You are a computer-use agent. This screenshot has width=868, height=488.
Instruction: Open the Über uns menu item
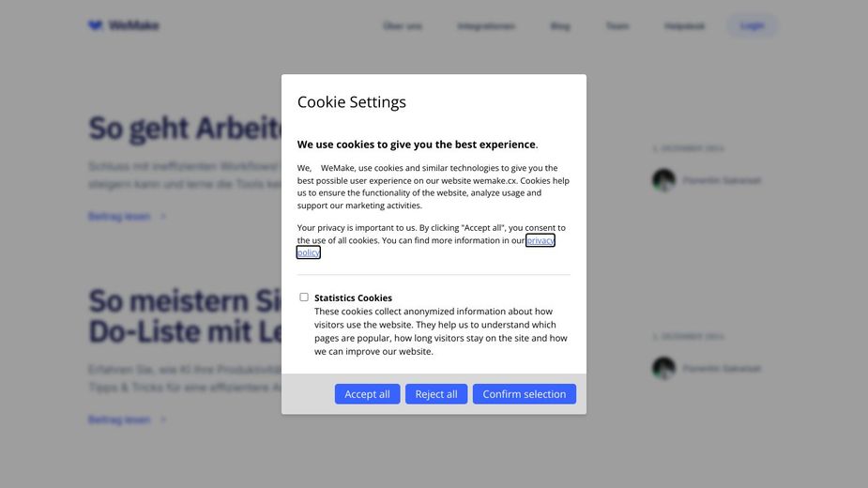[x=403, y=26]
